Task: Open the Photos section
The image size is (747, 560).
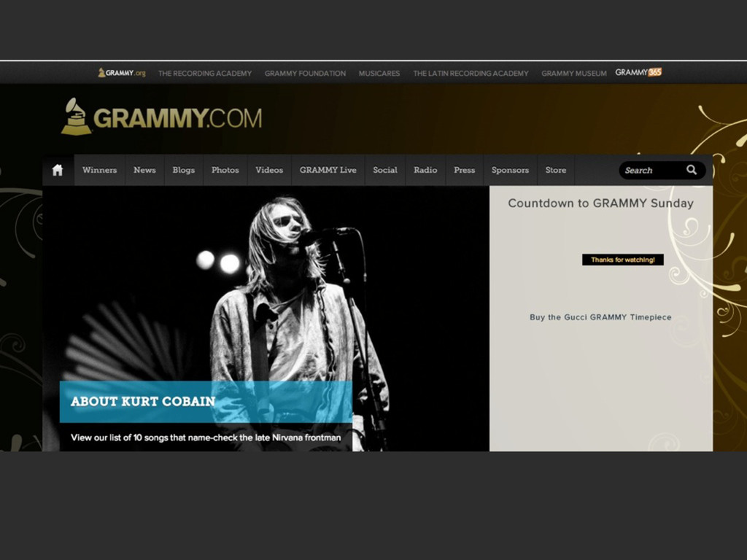Action: pyautogui.click(x=225, y=170)
